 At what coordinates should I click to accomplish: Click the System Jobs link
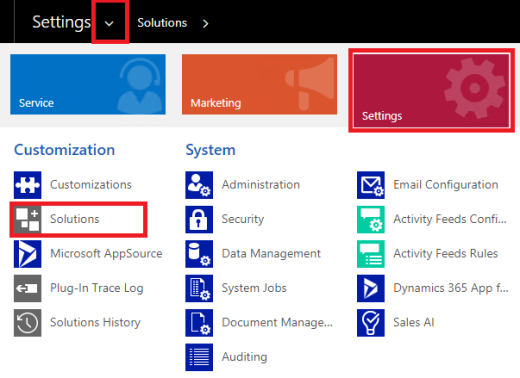[254, 288]
